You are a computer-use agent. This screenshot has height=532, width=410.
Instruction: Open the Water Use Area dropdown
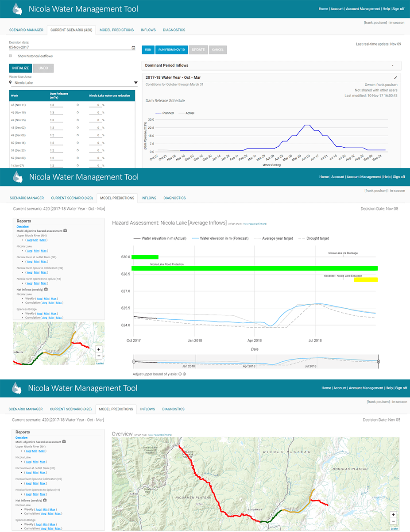135,82
